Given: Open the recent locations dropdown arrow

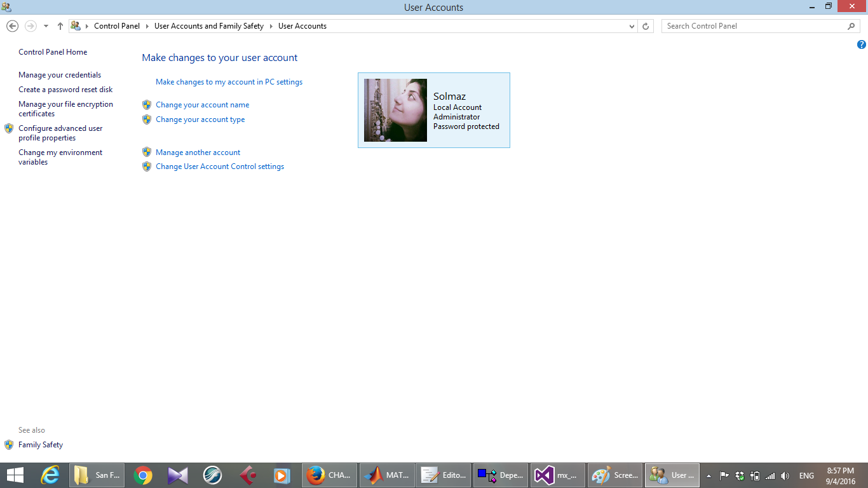Looking at the screenshot, I should tap(46, 26).
